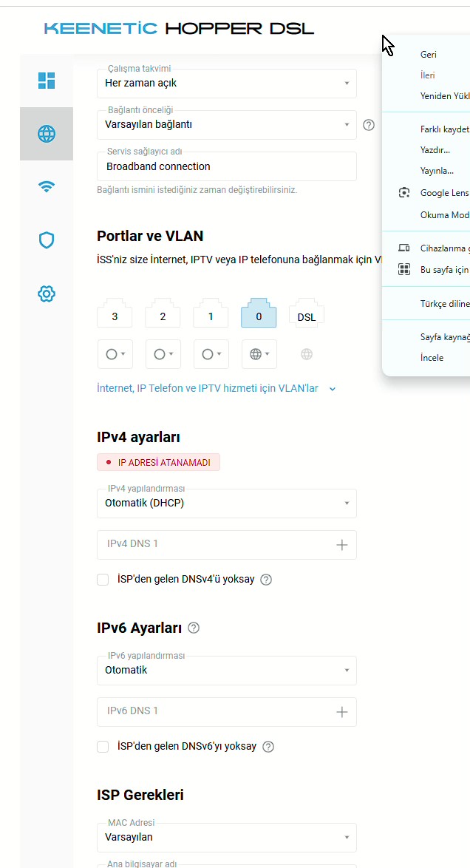Open the gear settings icon in sidebar
The height and width of the screenshot is (868, 470).
[47, 294]
